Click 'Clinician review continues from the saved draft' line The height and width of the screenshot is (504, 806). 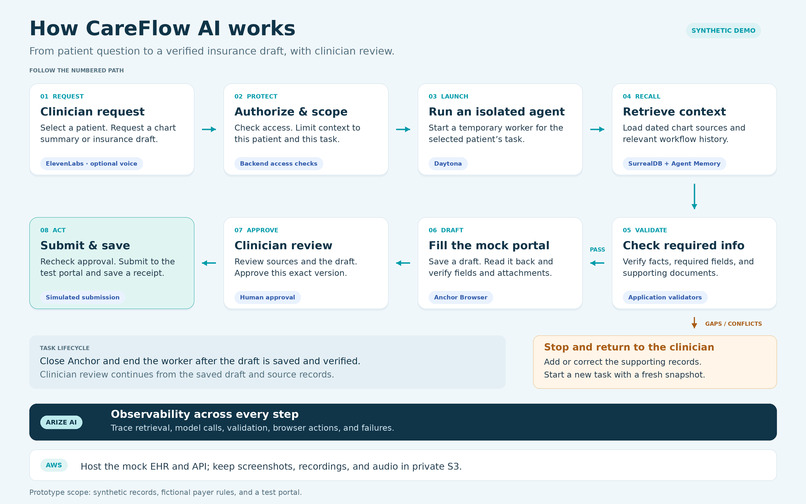click(187, 374)
